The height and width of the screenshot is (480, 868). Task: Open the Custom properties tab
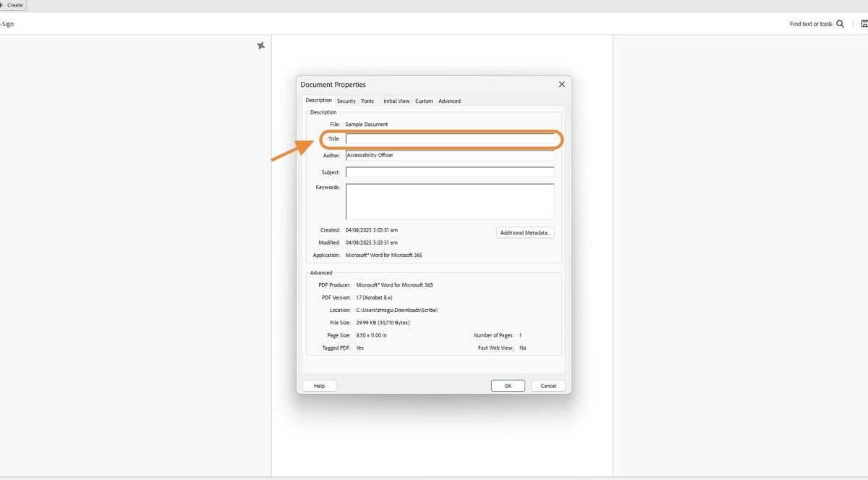coord(424,101)
